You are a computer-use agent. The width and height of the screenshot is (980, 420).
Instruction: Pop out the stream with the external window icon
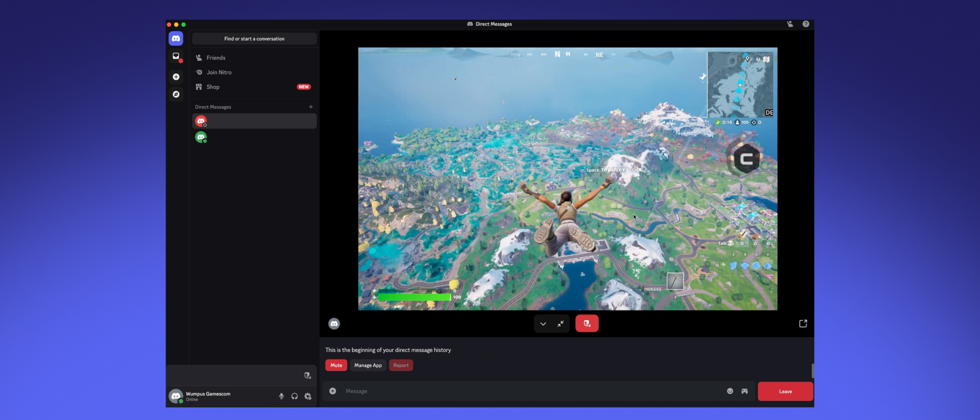[x=803, y=324]
